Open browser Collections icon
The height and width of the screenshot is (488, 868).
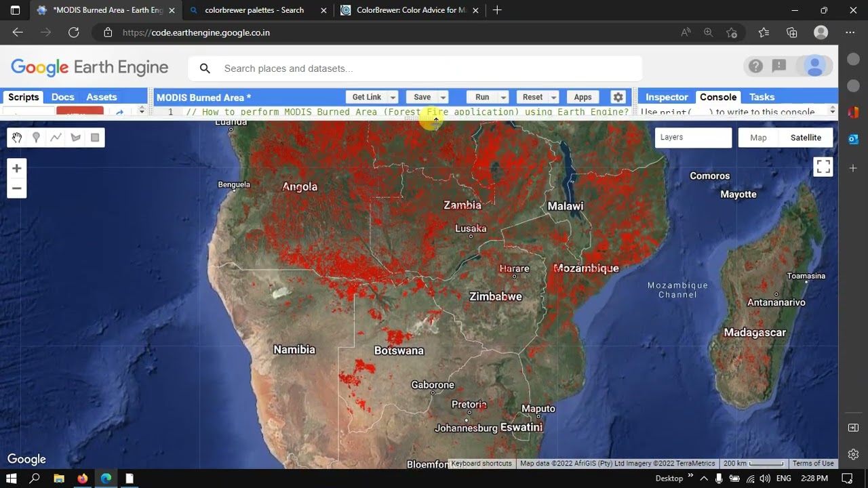792,32
